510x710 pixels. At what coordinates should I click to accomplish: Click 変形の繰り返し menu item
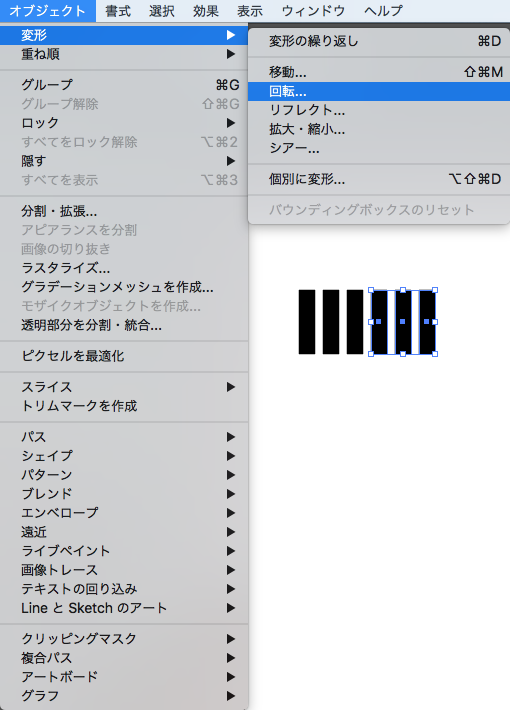point(379,41)
